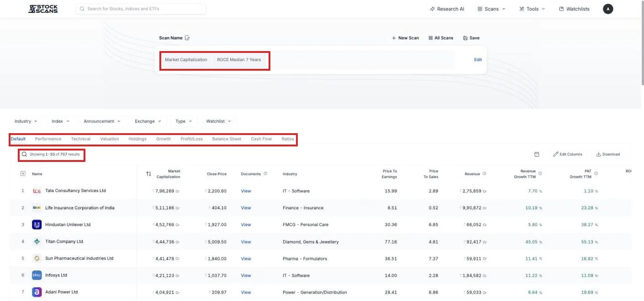Click the Price To Earnings column header

tap(390, 174)
